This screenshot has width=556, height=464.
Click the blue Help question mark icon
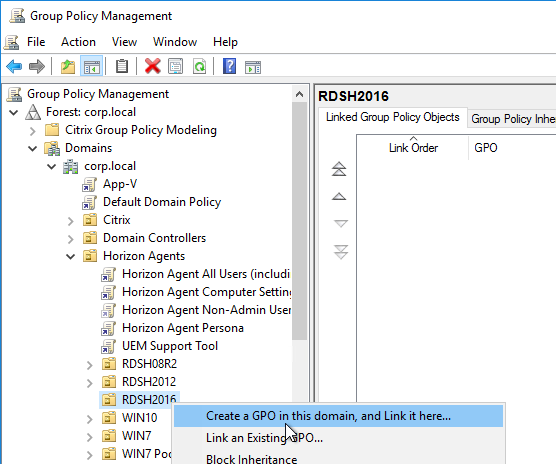[229, 66]
